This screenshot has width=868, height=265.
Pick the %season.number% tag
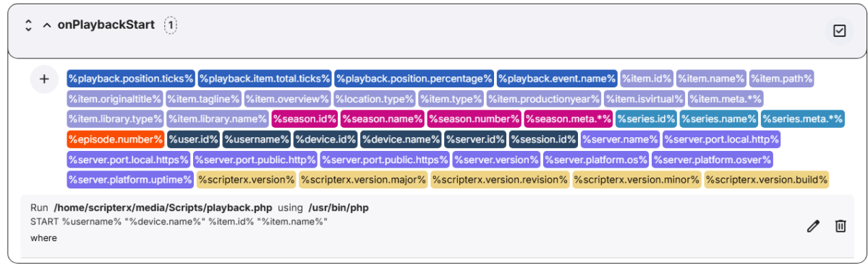pos(475,118)
